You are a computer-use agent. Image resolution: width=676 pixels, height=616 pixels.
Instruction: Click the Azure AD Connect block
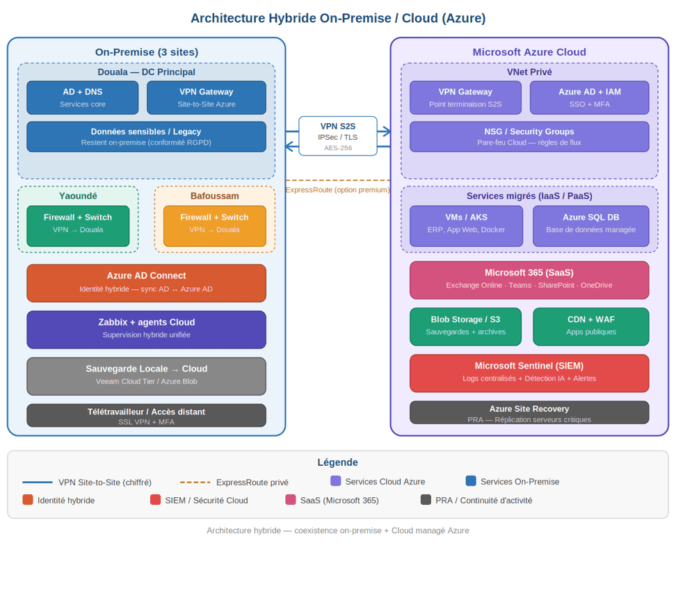pyautogui.click(x=146, y=283)
